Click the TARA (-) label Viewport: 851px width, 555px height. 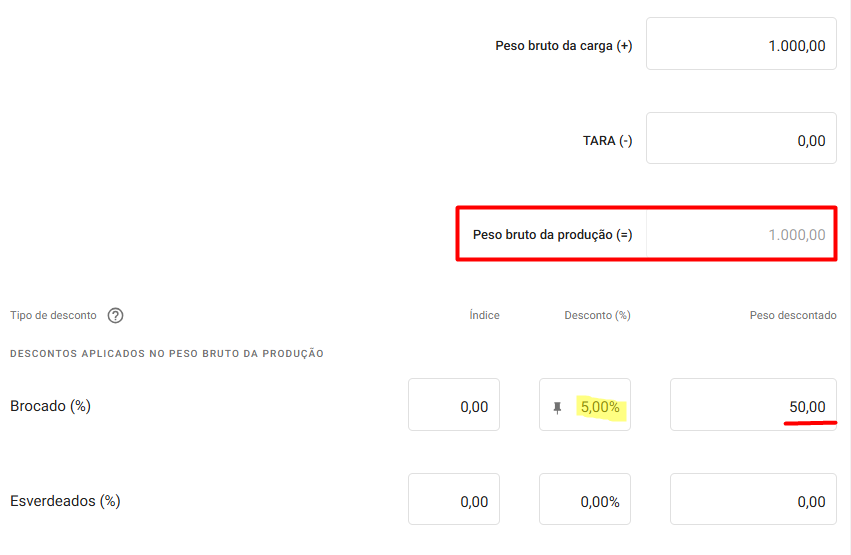(x=608, y=141)
